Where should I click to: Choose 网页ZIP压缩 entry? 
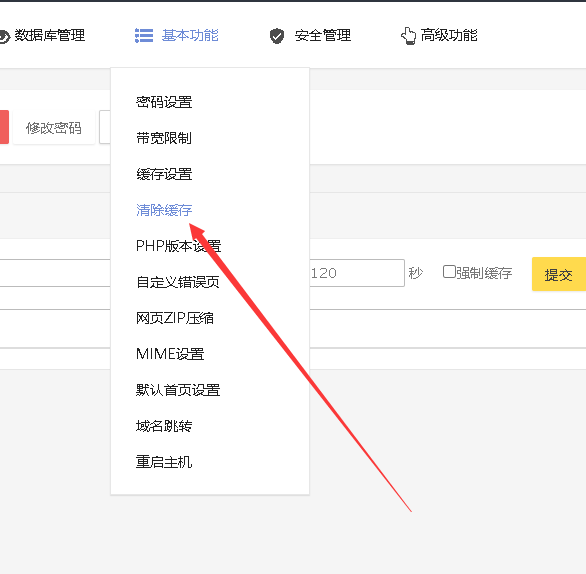pyautogui.click(x=175, y=318)
